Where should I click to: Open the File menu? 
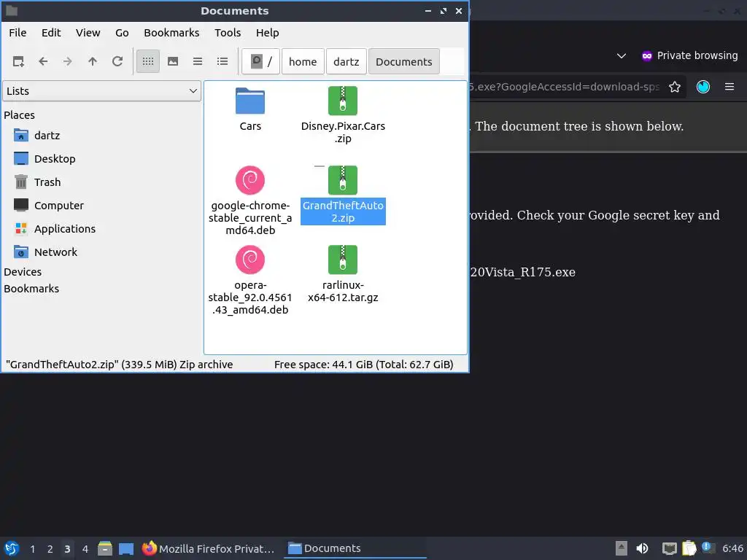(18, 33)
